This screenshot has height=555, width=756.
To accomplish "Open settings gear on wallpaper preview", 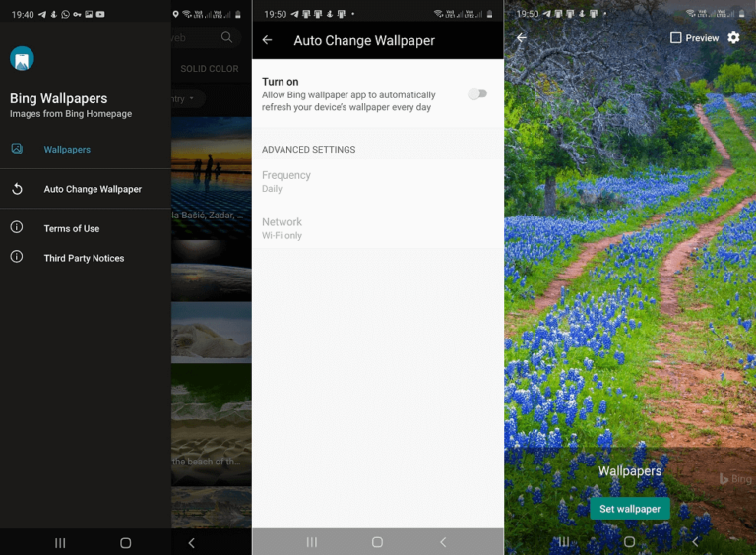I will [733, 37].
